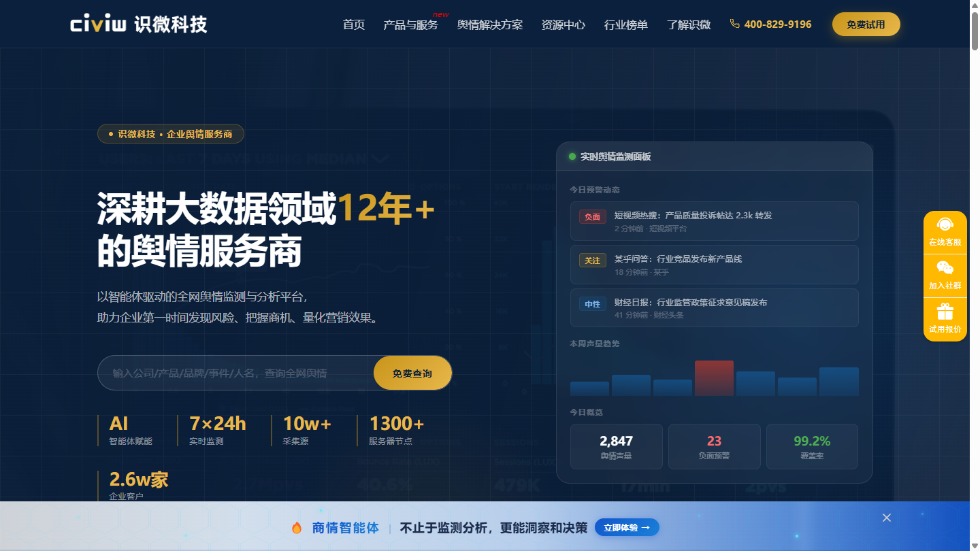The height and width of the screenshot is (551, 980).
Task: Click the 99.2% 覆盖率 stat card
Action: pos(812,446)
